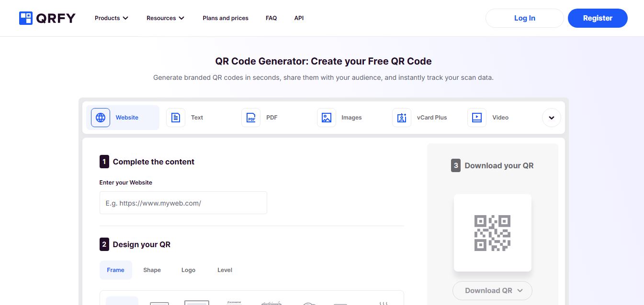Select the vCard Plus contact icon
This screenshot has width=644, height=305.
pos(402,118)
